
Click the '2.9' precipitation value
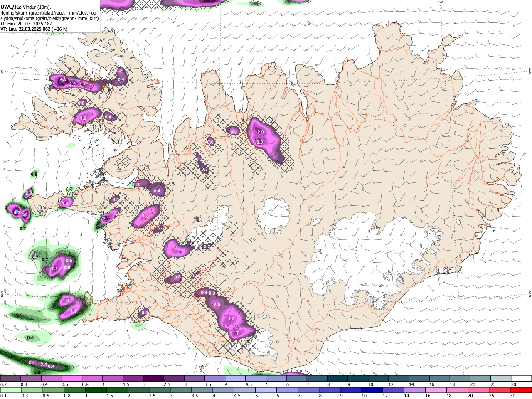(72, 84)
